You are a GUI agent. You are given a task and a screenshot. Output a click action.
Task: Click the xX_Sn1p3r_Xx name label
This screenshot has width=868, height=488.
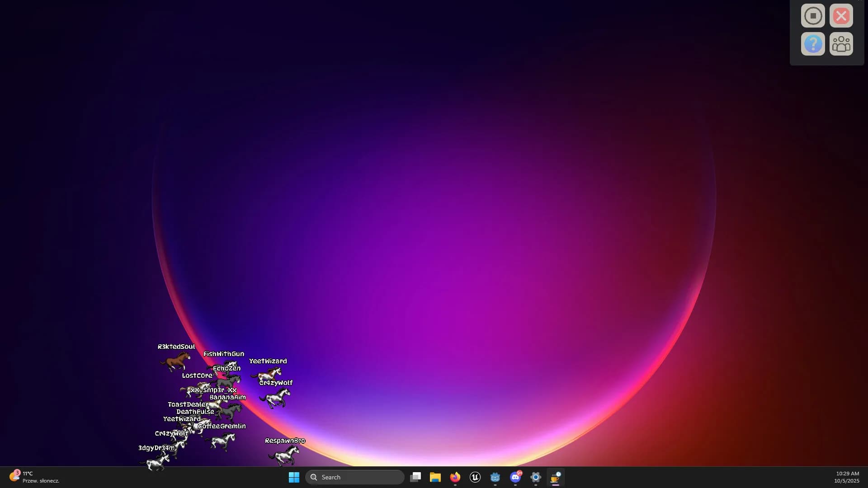click(x=213, y=390)
